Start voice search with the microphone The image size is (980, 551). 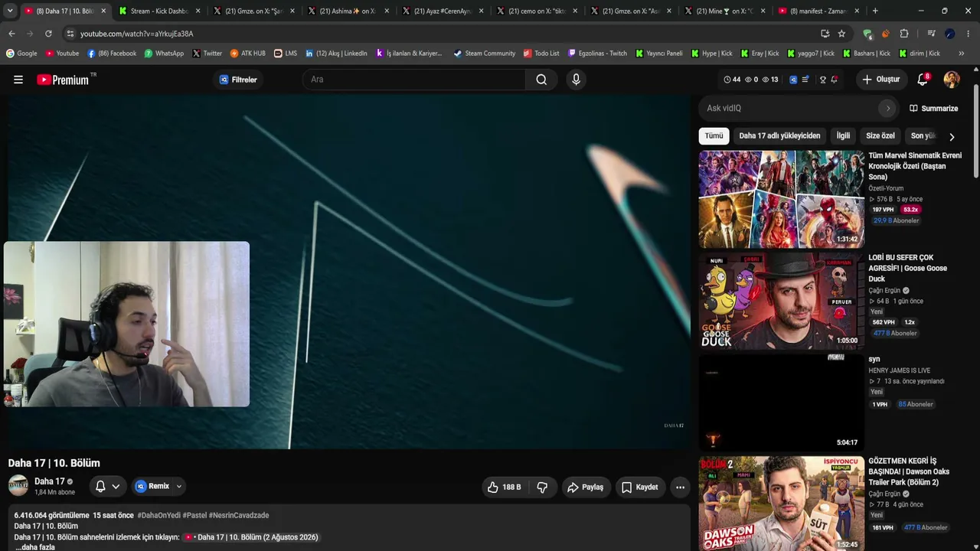[x=577, y=80]
